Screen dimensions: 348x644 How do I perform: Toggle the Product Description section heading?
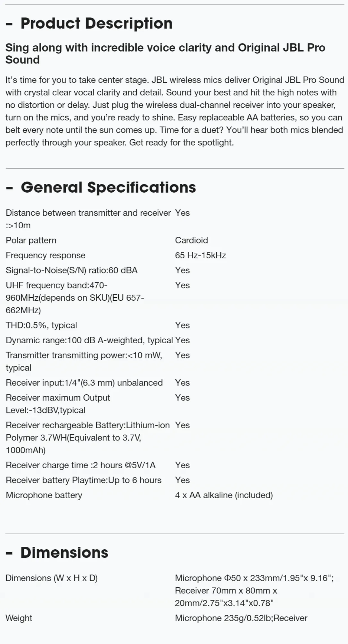point(96,24)
